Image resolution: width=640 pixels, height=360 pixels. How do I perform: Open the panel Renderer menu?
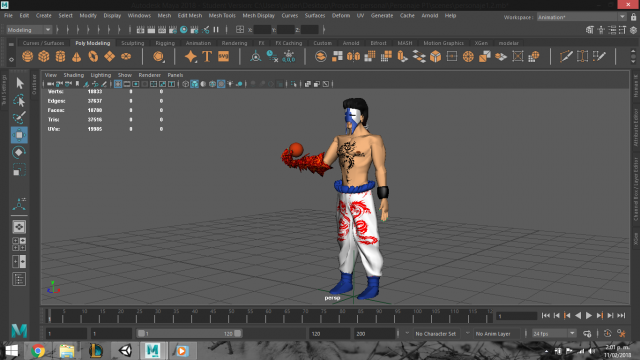pyautogui.click(x=149, y=75)
